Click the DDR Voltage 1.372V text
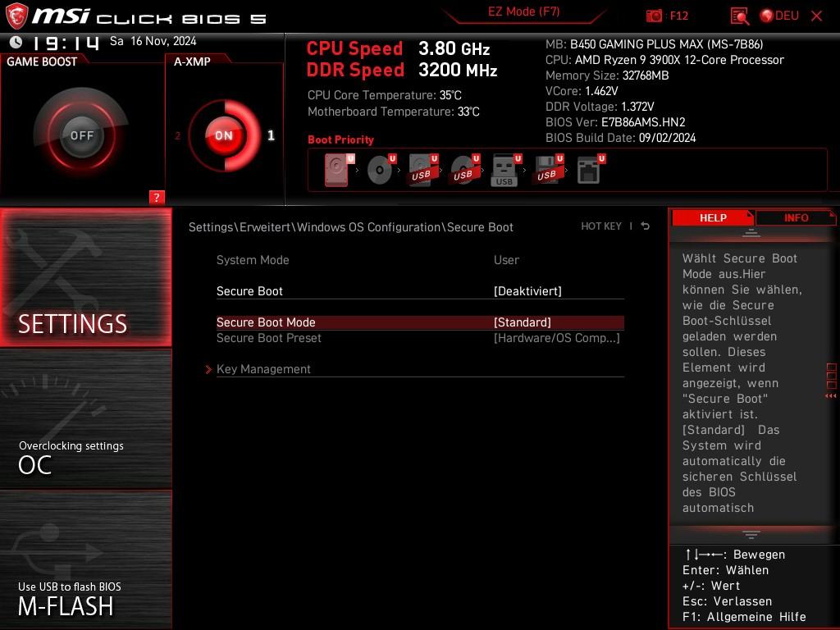Viewport: 840px width, 630px height. (x=600, y=107)
